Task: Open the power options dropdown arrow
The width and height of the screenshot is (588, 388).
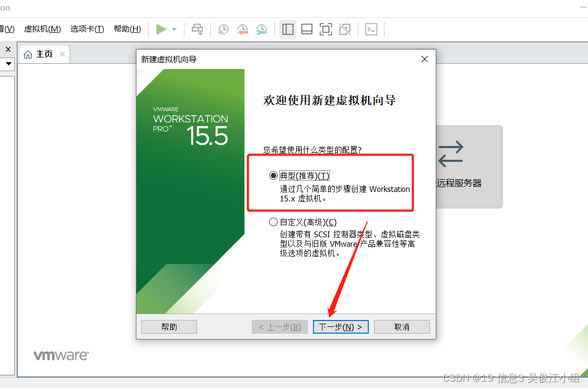Action: coord(174,30)
